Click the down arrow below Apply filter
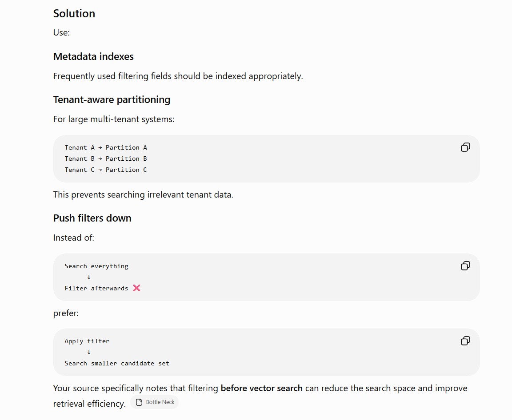 89,352
